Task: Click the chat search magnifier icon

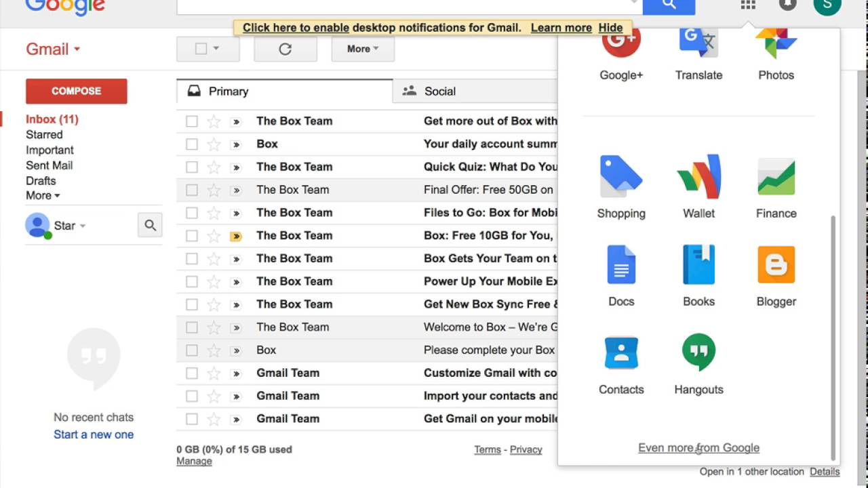Action: pos(150,226)
